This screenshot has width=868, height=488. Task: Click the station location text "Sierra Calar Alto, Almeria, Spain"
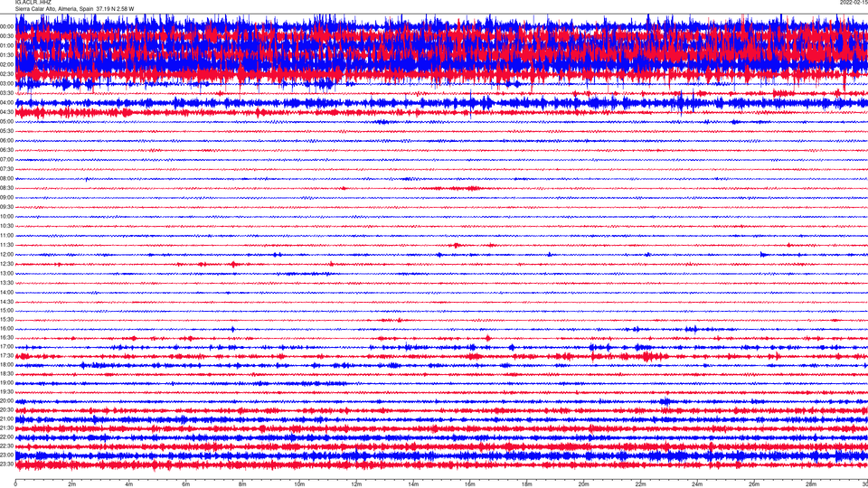coord(53,9)
